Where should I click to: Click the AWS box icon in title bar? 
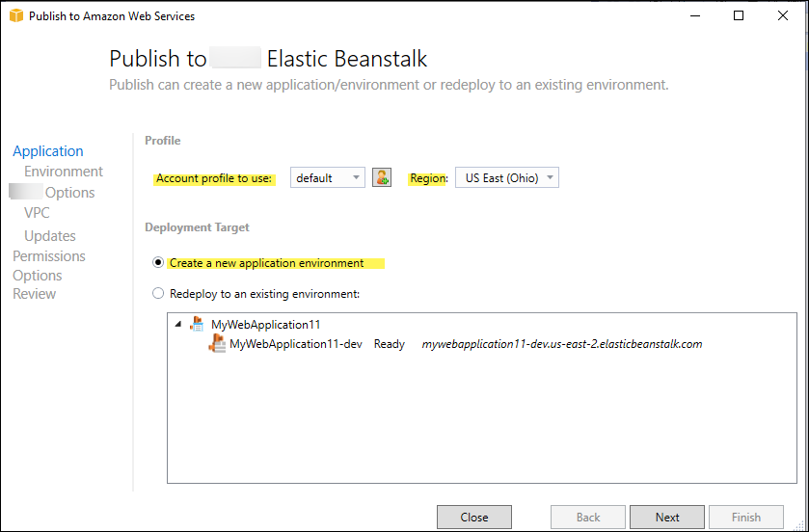click(x=14, y=15)
